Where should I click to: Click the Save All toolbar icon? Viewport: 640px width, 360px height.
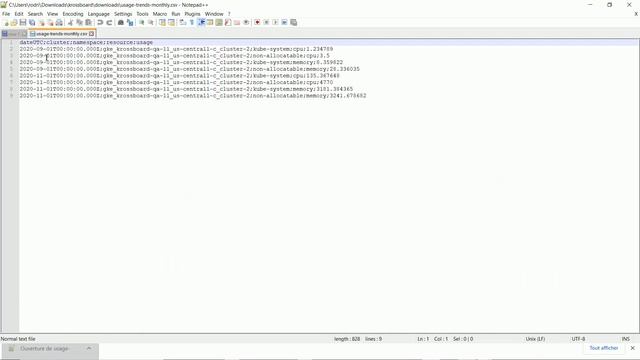[32, 22]
